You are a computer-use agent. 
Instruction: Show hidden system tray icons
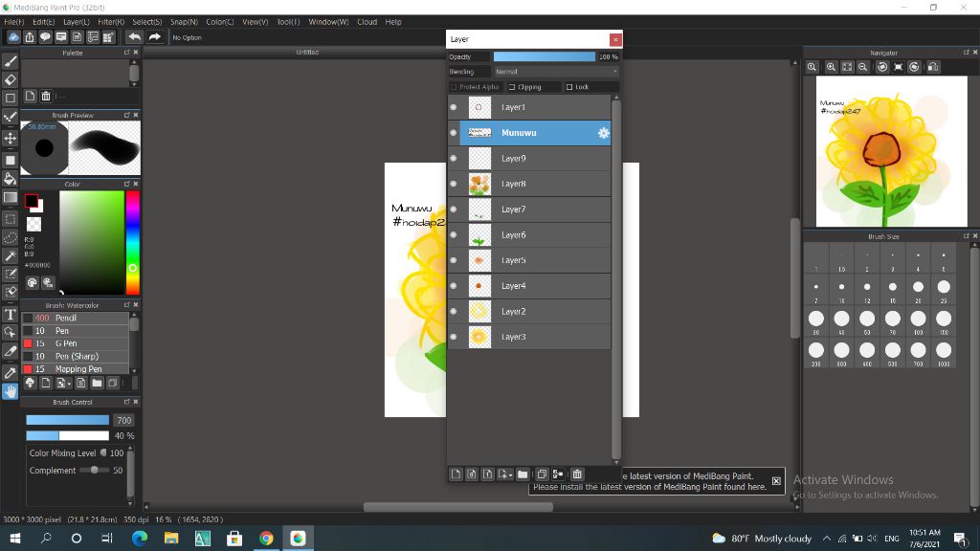coord(826,539)
